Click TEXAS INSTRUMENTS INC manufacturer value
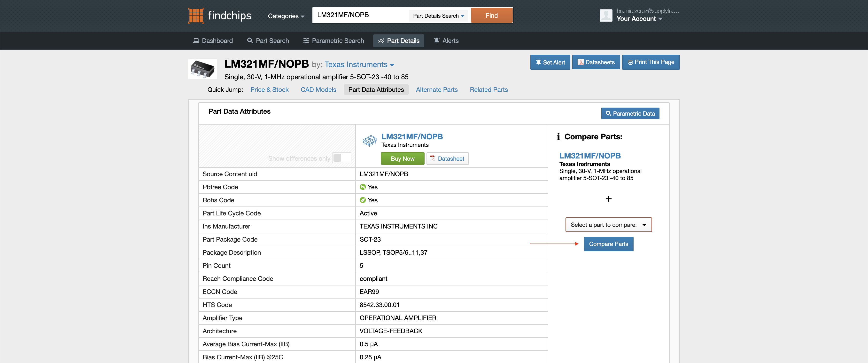Viewport: 868px width, 363px height. point(398,227)
